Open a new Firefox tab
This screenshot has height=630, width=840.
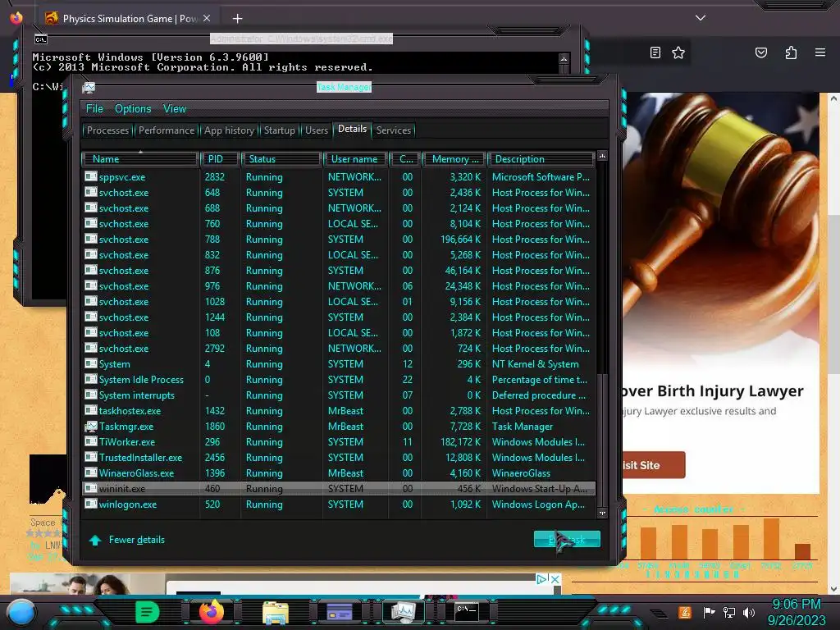pos(237,19)
